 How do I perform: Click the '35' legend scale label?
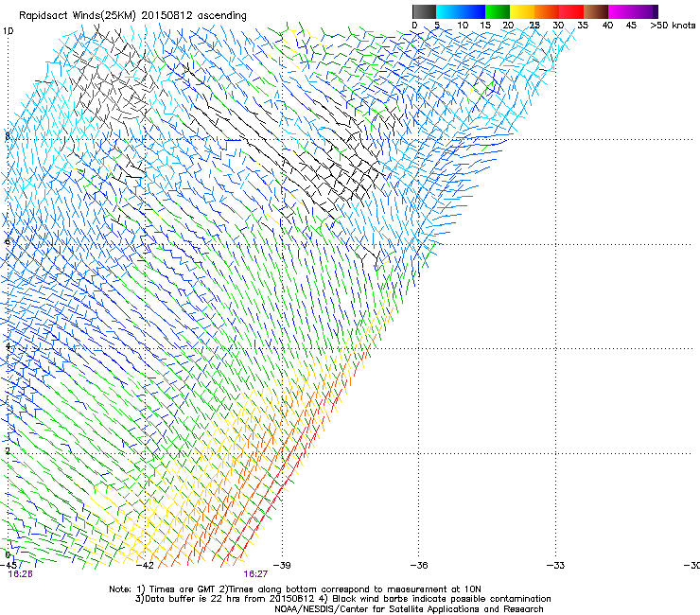click(583, 26)
